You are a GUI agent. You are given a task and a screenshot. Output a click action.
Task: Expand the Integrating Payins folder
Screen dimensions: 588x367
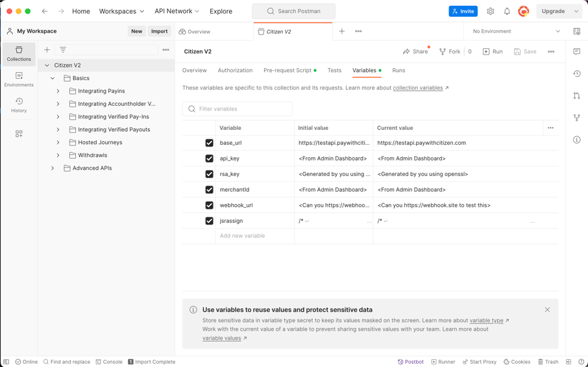tap(58, 91)
